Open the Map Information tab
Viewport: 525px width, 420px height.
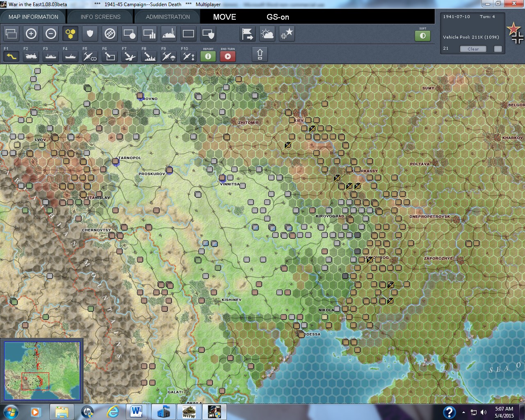tap(33, 17)
